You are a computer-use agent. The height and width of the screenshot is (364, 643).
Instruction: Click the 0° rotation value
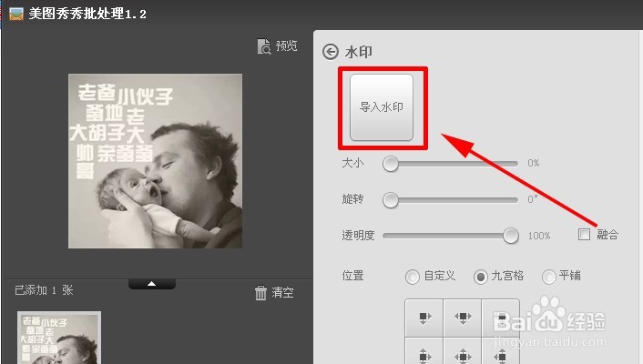532,199
